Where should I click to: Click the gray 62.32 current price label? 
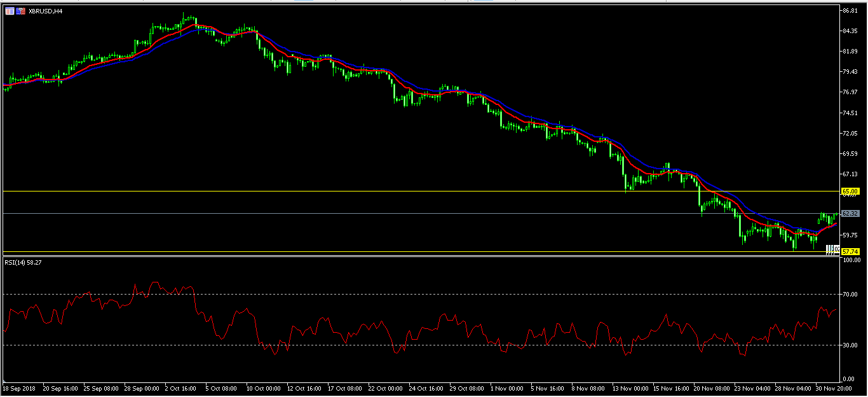point(850,213)
